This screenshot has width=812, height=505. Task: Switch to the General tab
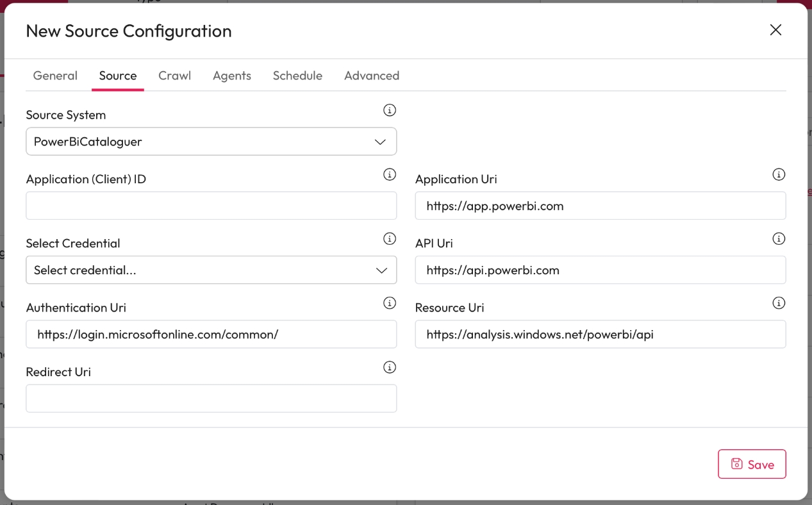[55, 76]
